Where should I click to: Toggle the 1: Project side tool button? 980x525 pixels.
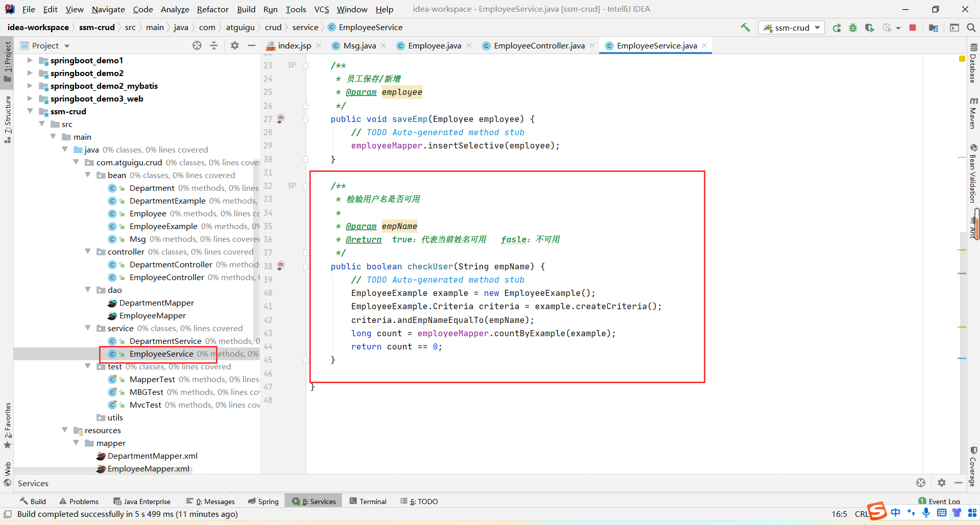tap(8, 62)
